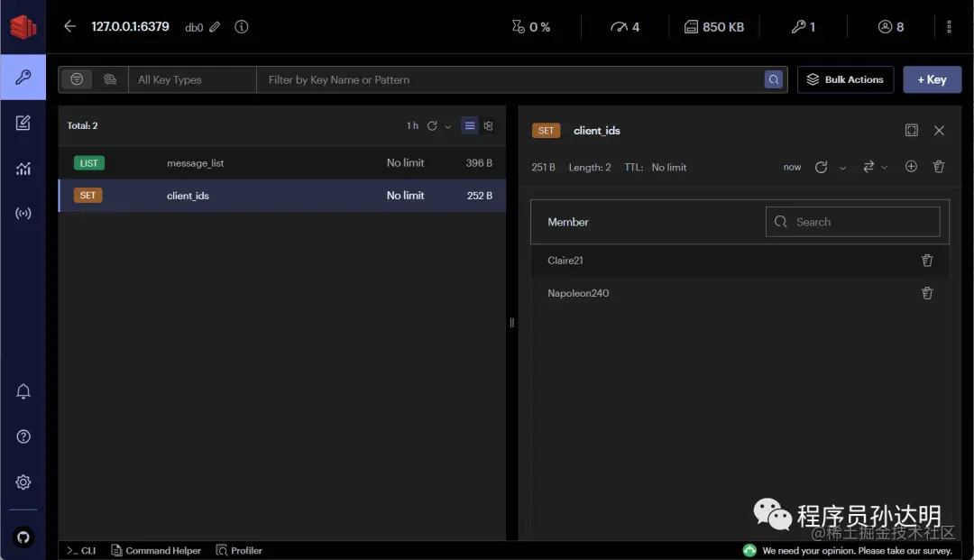Go back with the left arrow icon
This screenshot has width=974, height=560.
[69, 26]
